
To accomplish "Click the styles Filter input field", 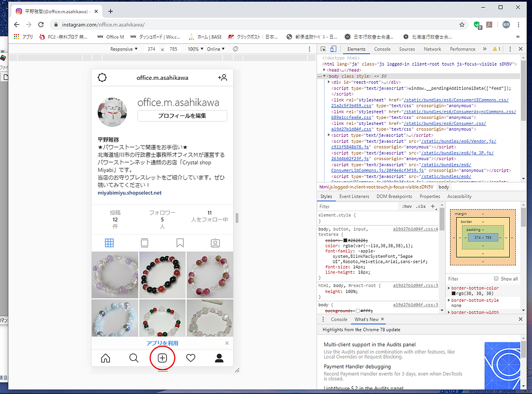I will click(x=358, y=206).
